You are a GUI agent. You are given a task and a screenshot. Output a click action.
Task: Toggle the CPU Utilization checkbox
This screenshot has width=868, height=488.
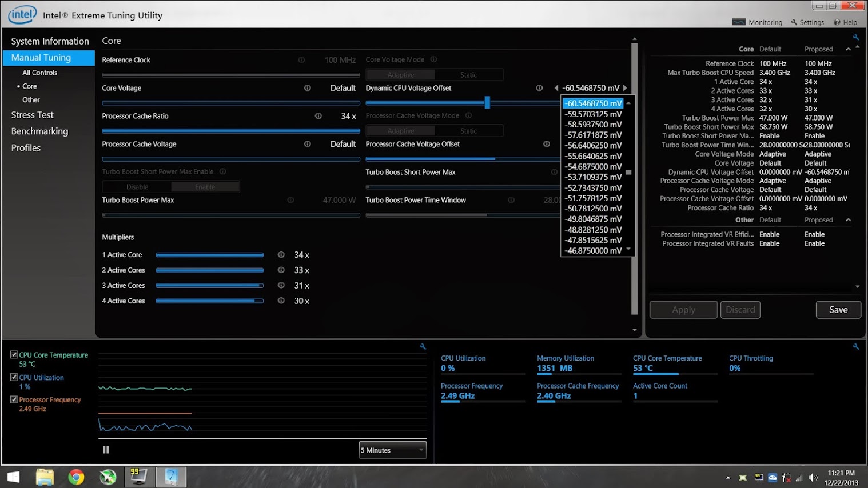[x=14, y=377]
